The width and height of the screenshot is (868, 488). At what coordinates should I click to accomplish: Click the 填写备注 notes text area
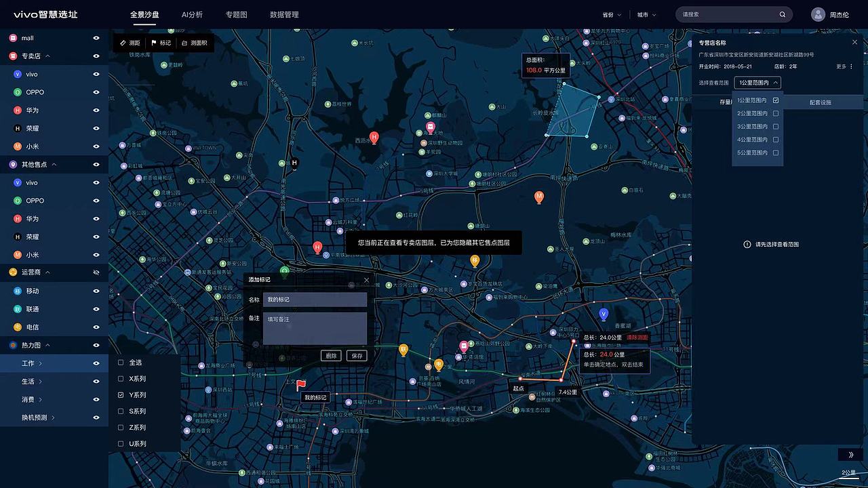point(315,328)
